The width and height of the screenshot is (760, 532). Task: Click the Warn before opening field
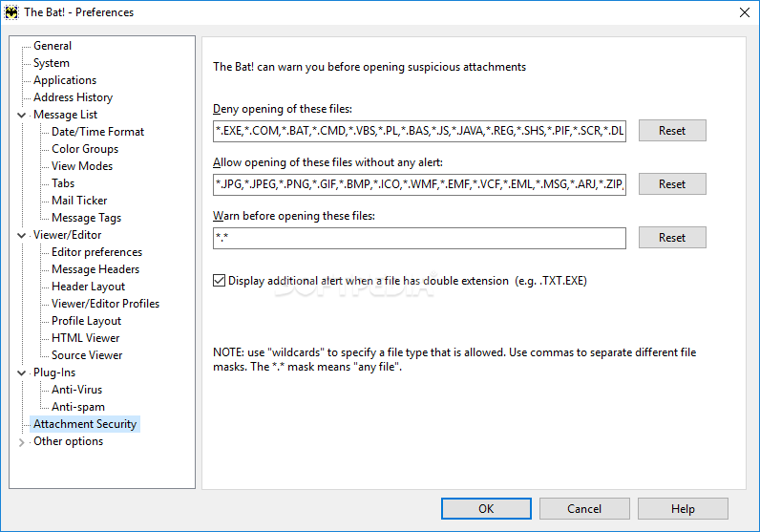[x=419, y=238]
